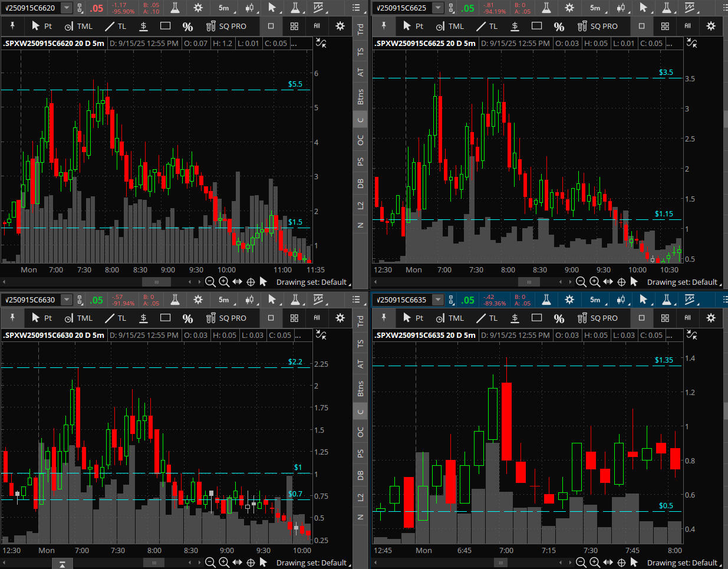Open chart settings gear for C6630 top bar
This screenshot has width=728, height=569.
[x=198, y=300]
